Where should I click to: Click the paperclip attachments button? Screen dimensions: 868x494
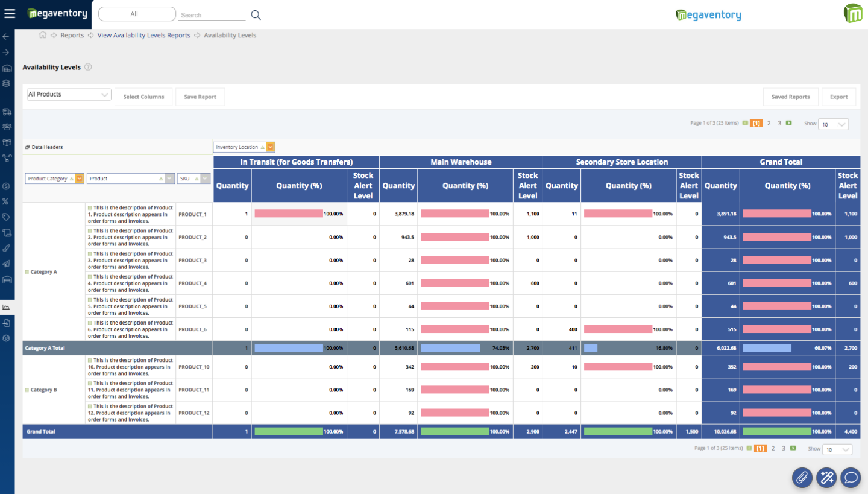[802, 478]
